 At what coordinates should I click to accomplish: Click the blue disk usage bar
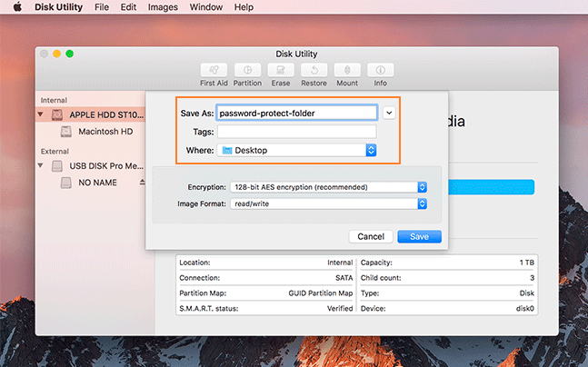point(492,187)
